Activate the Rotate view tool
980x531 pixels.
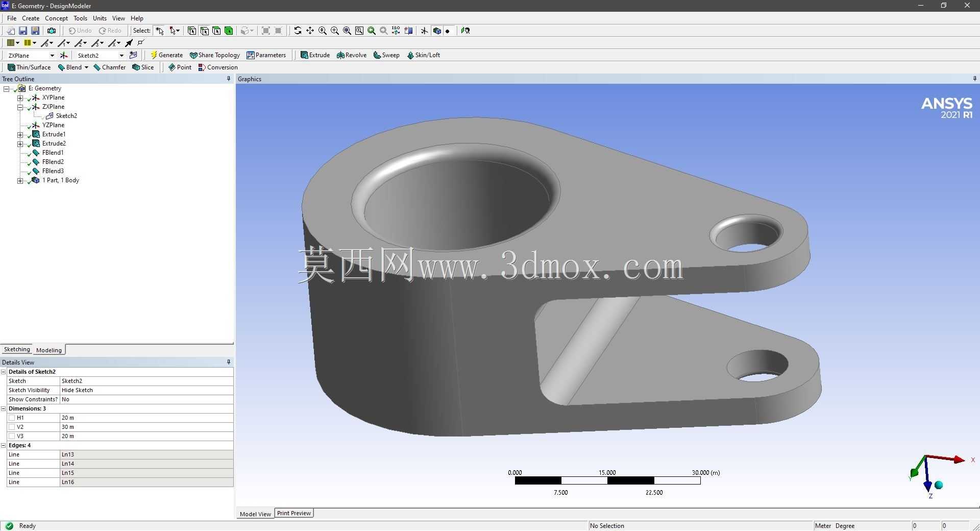click(x=298, y=31)
